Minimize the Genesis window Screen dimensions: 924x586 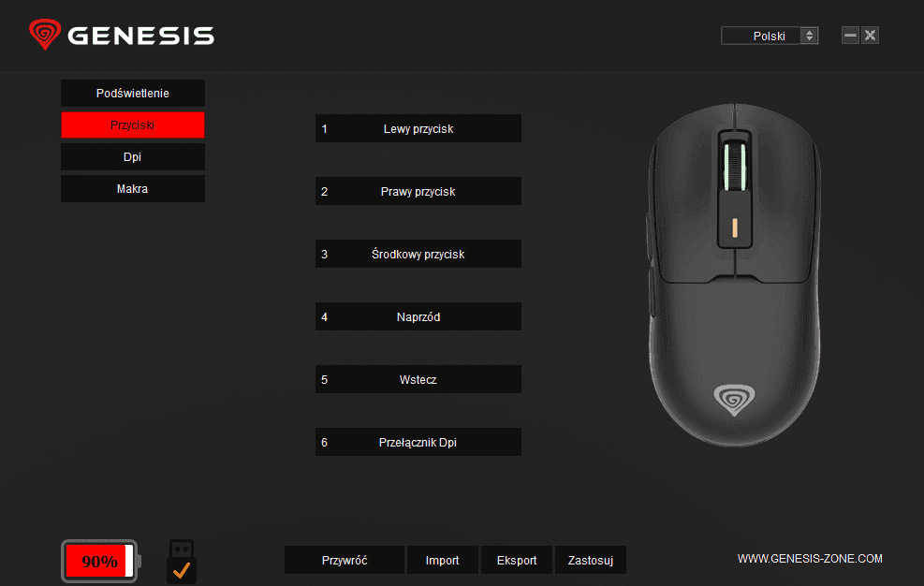point(850,36)
